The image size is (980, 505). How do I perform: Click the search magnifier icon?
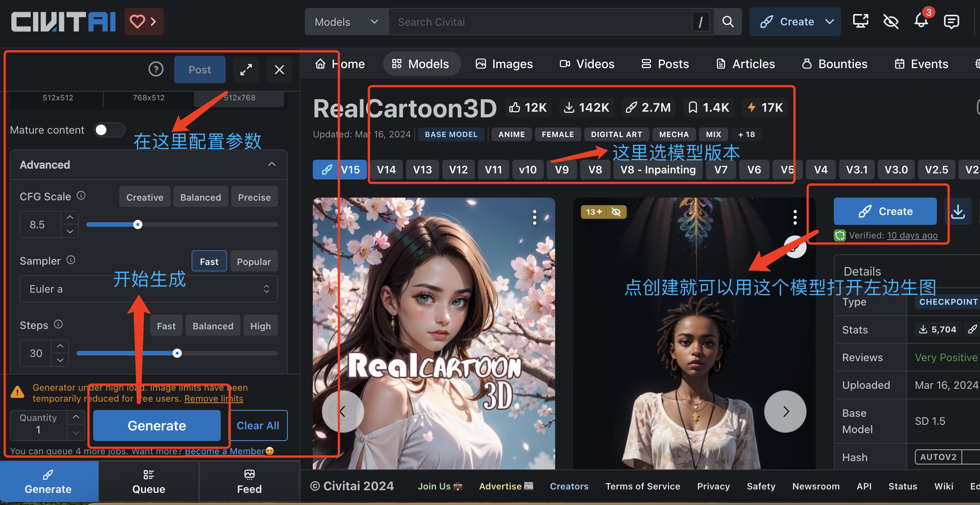[x=727, y=22]
